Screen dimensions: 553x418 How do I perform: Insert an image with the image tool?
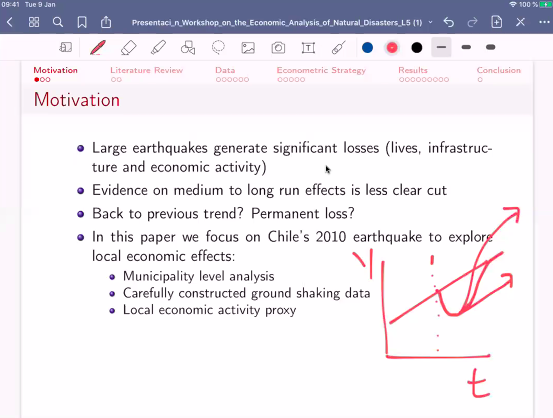coord(248,48)
